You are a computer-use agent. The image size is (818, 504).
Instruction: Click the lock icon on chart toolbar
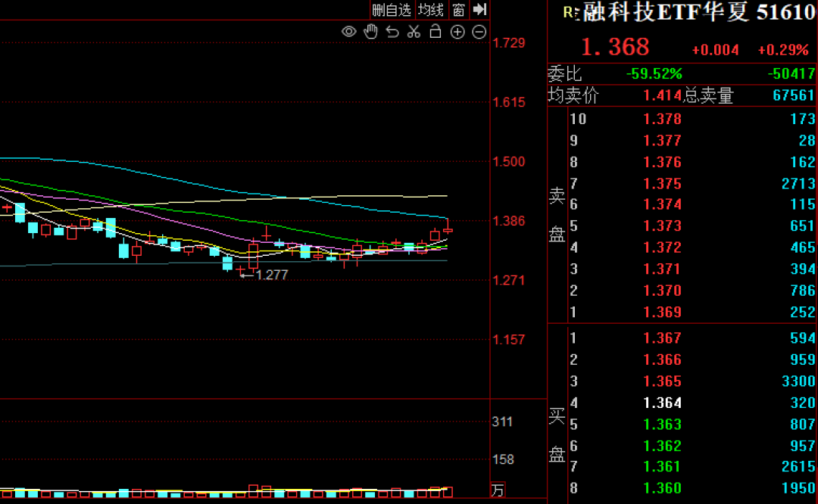pyautogui.click(x=436, y=32)
